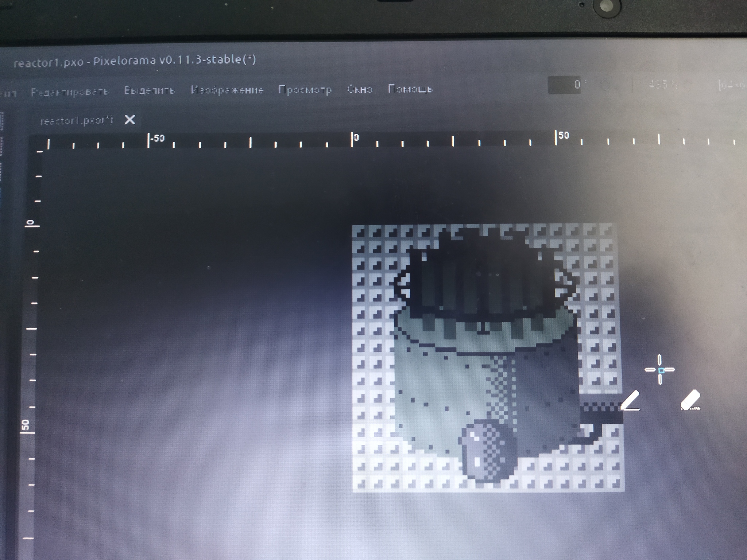Open the Редактировать menu
747x560 pixels.
(70, 92)
